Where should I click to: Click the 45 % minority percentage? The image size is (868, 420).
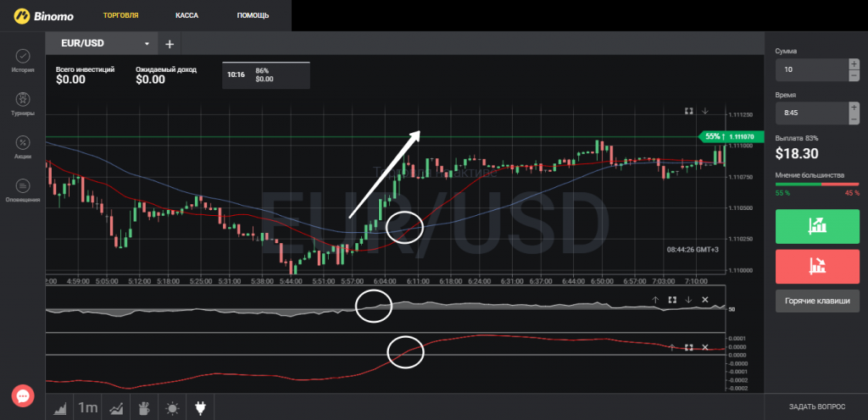[852, 193]
